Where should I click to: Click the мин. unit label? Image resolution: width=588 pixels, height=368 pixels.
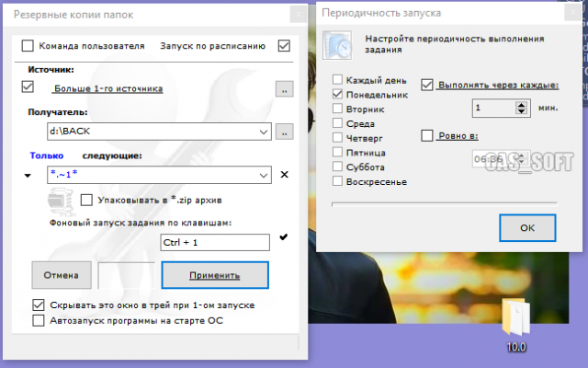tap(548, 108)
